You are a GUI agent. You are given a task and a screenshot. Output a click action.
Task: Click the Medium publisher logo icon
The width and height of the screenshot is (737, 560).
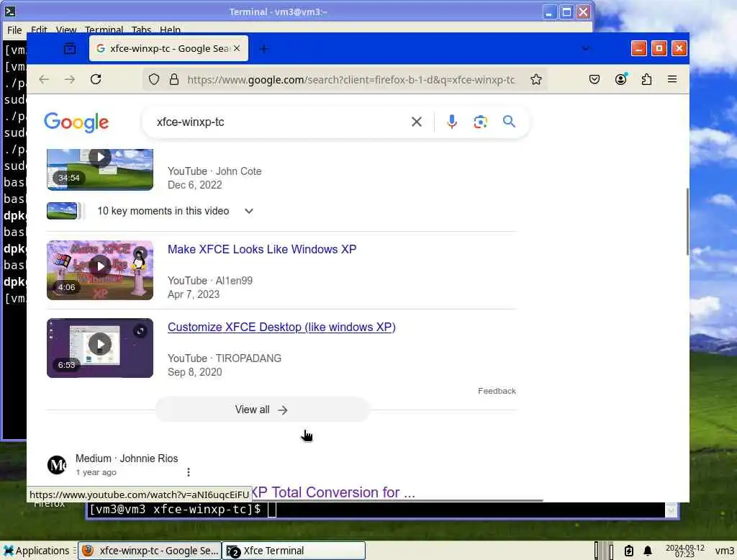pos(58,465)
